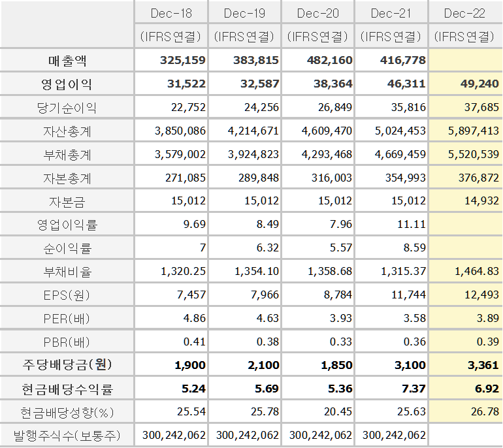Select total liabilities value 3,924,823

[253, 154]
